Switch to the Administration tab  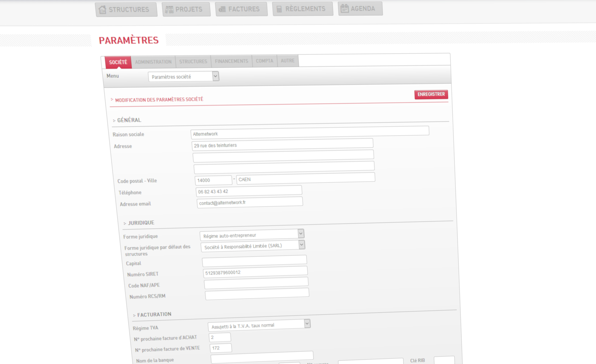(153, 62)
